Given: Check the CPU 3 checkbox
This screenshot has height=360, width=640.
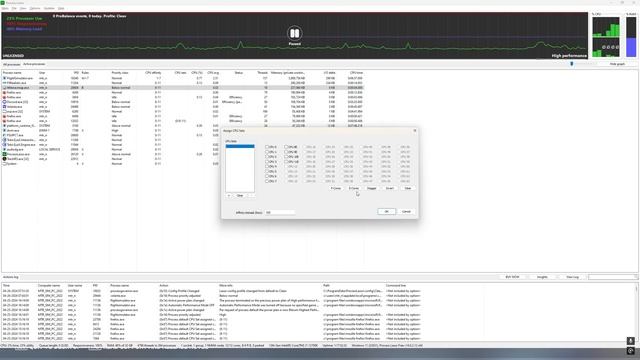Looking at the screenshot, I should (x=267, y=162).
